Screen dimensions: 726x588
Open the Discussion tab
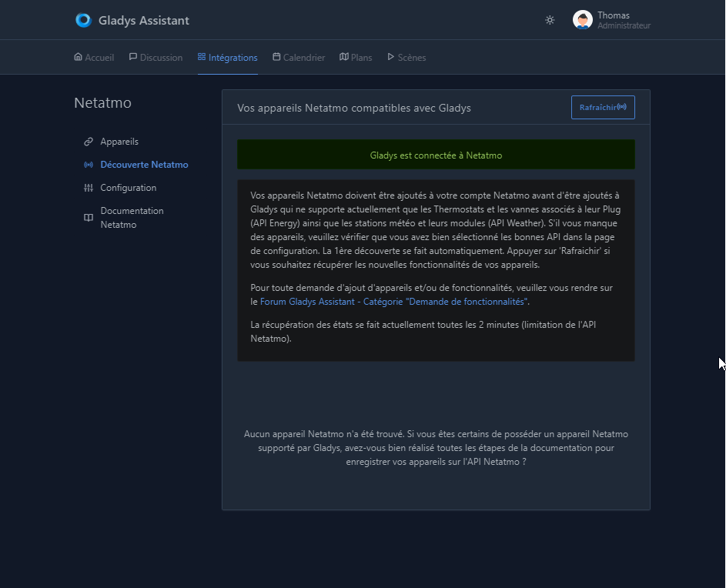coord(156,57)
